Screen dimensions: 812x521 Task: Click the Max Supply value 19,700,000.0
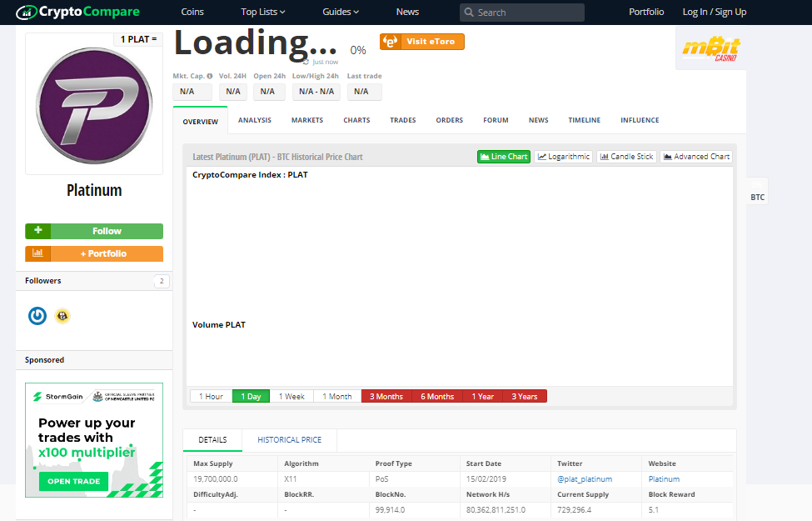tap(216, 479)
